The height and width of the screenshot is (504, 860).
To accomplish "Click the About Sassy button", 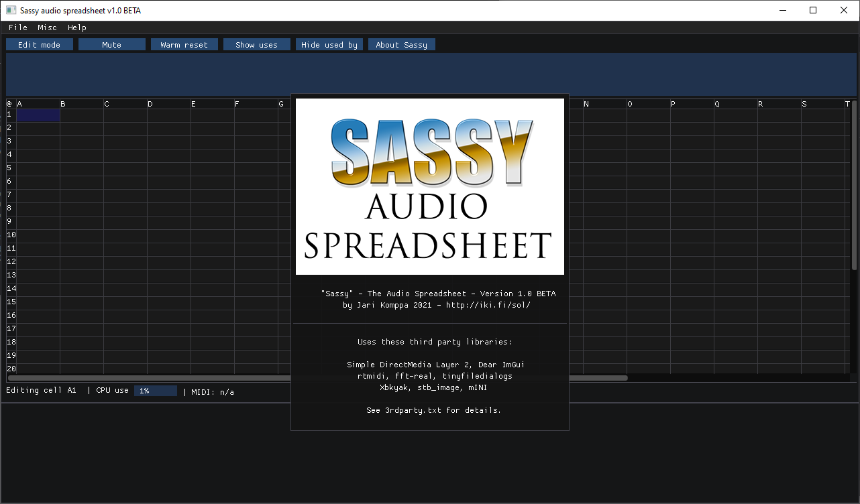I will [x=402, y=45].
